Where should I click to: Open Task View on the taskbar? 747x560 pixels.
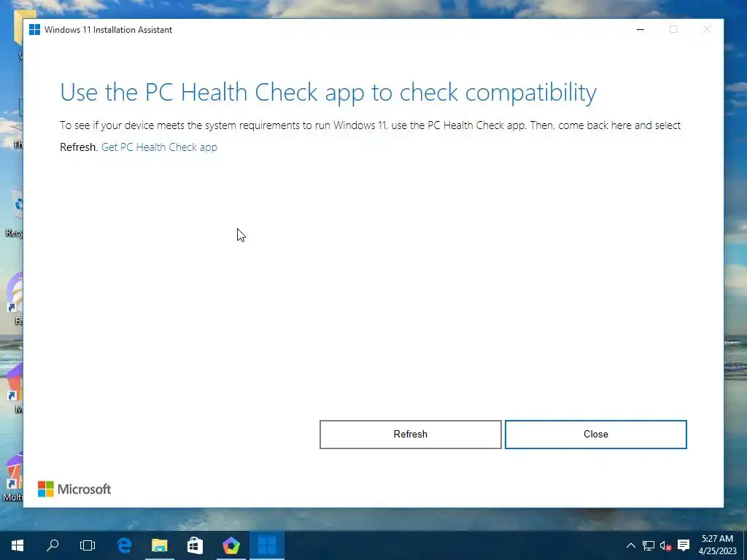(x=88, y=545)
